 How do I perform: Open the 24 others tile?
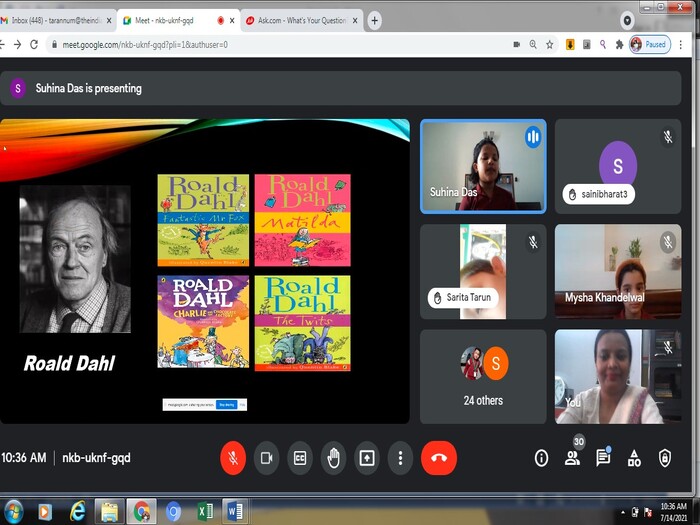[483, 376]
